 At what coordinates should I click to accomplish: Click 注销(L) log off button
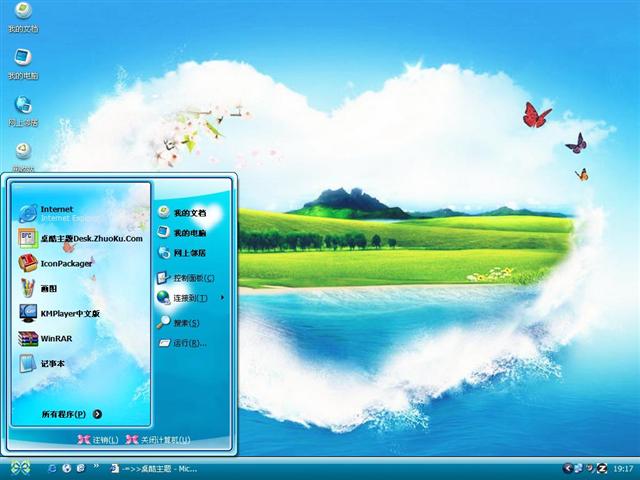click(x=98, y=440)
